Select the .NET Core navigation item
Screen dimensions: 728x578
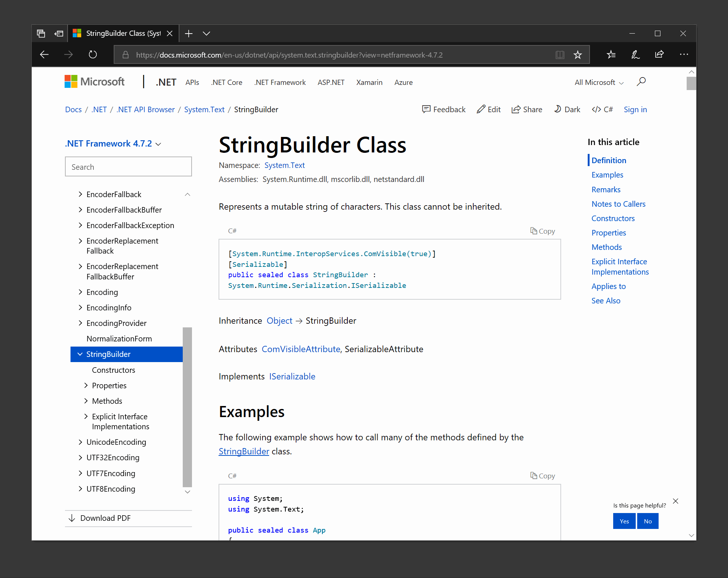[x=226, y=82]
